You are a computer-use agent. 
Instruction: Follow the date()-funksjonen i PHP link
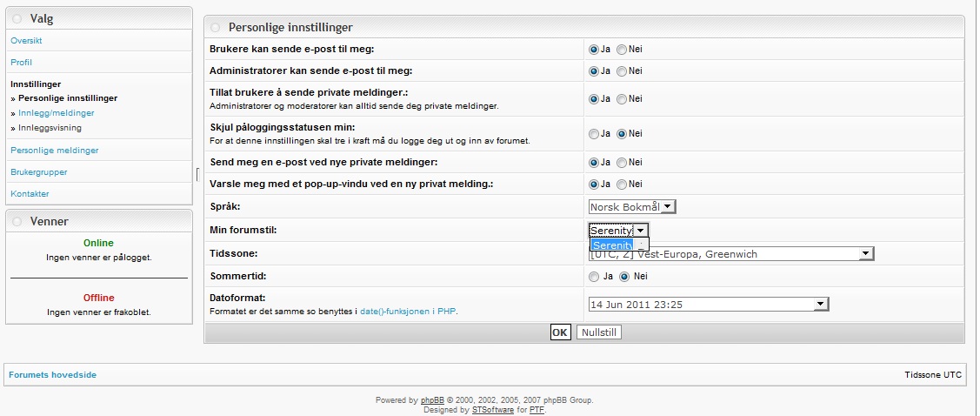[x=409, y=311]
